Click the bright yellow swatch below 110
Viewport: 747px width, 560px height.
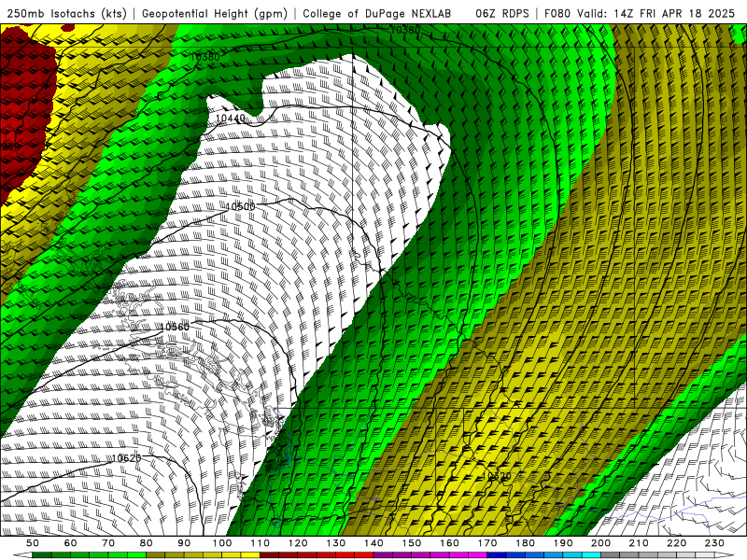[x=250, y=555]
